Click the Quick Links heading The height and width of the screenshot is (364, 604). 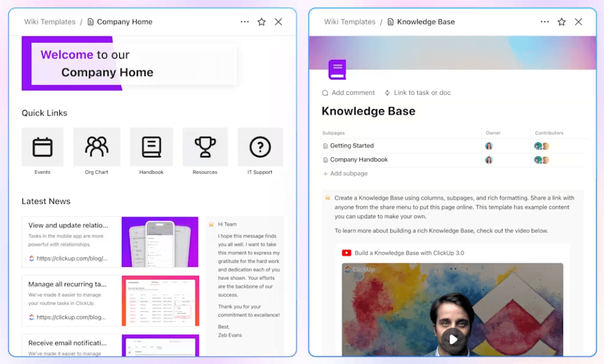click(x=44, y=113)
